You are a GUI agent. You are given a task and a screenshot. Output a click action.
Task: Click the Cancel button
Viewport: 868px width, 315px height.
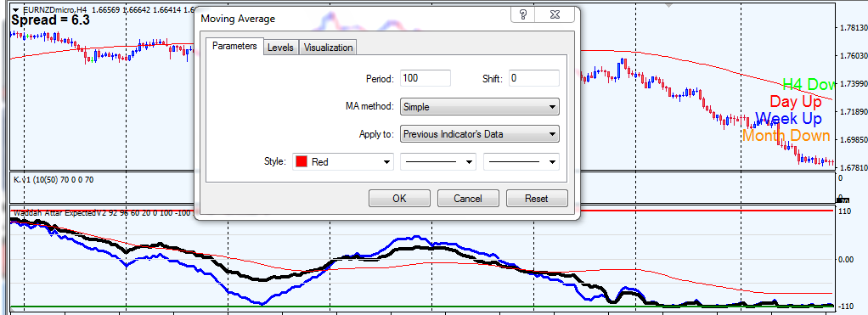point(468,198)
